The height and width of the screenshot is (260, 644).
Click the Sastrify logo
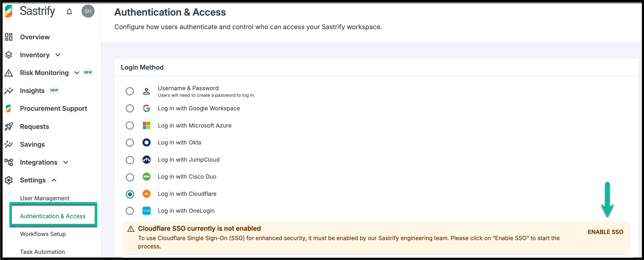30,11
